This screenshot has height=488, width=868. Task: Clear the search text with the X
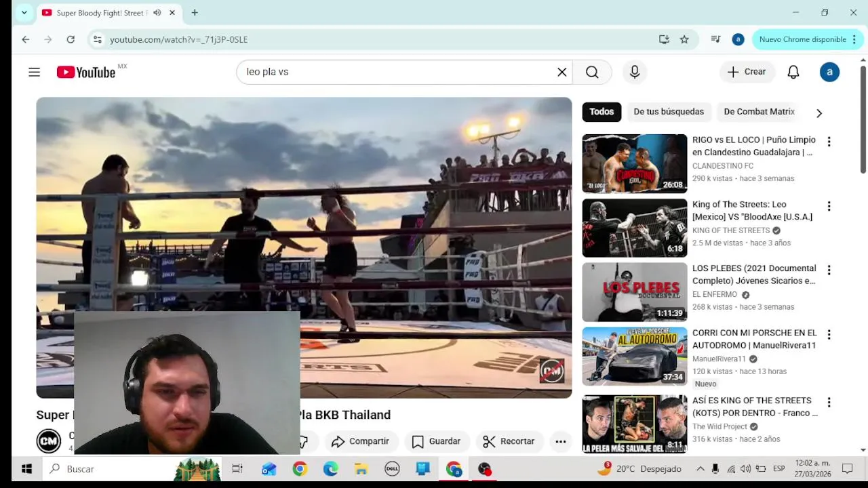tap(562, 72)
